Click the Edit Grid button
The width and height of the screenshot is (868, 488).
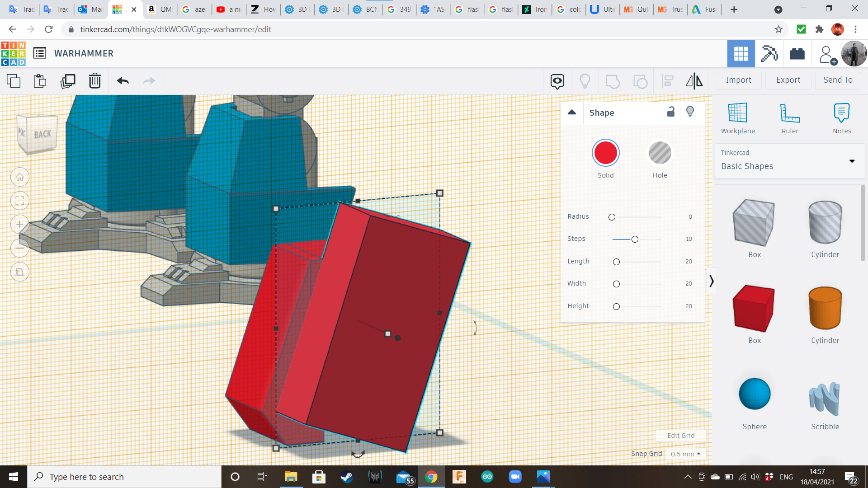coord(681,436)
